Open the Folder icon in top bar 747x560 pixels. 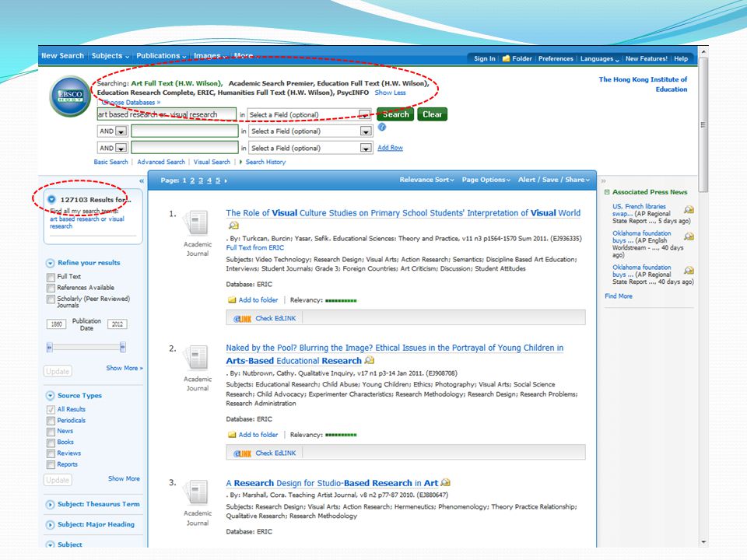506,58
